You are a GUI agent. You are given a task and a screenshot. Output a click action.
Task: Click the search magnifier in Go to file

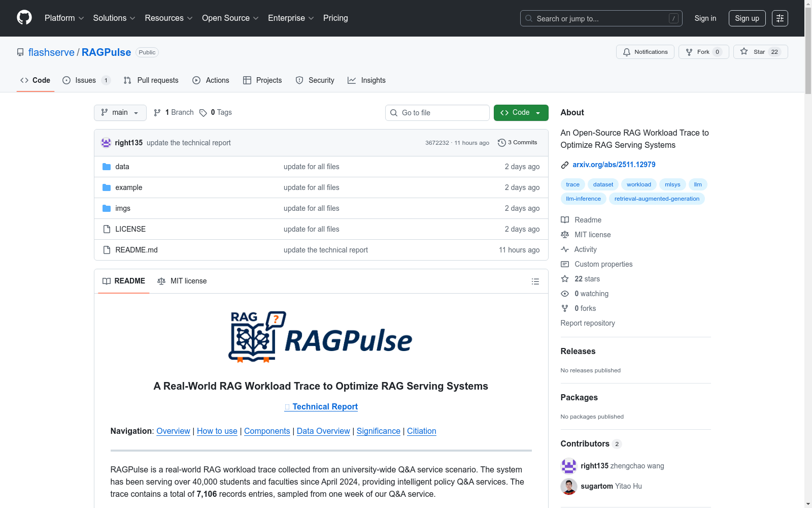coord(394,113)
